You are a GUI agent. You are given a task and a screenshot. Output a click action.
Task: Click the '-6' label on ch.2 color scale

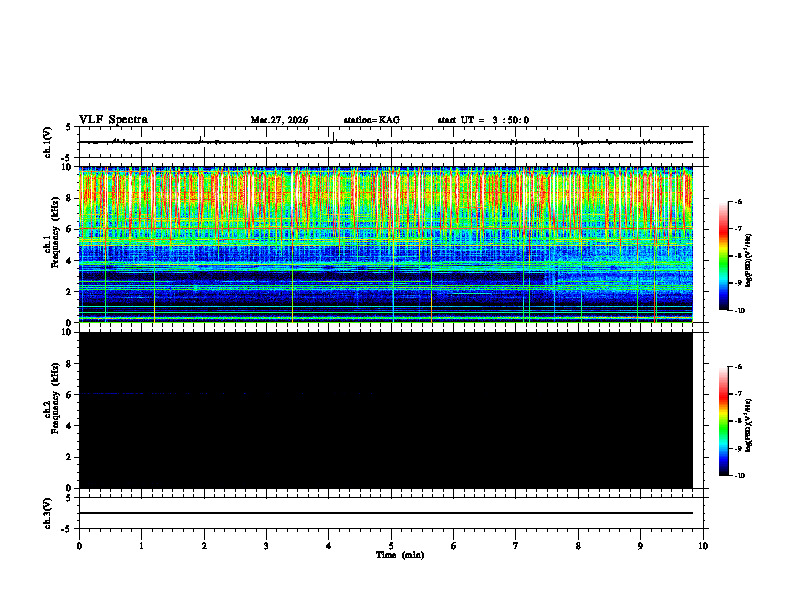(738, 367)
